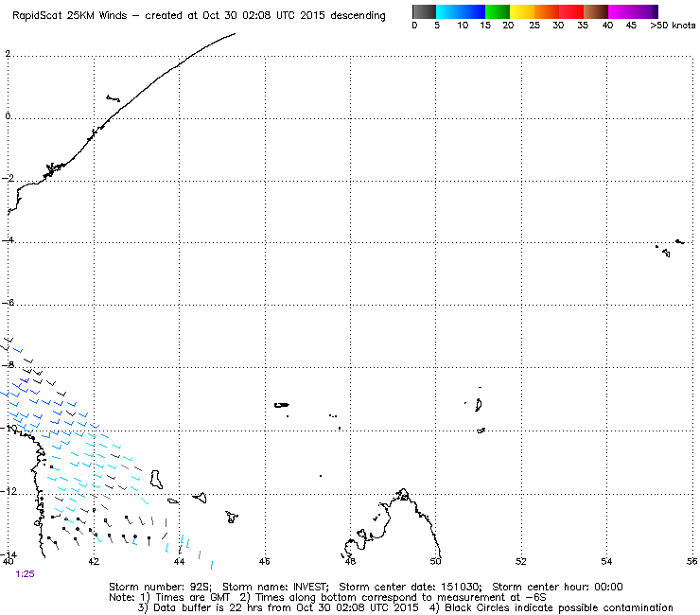Click the latitude axis label 2
The image size is (700, 615).
point(8,54)
